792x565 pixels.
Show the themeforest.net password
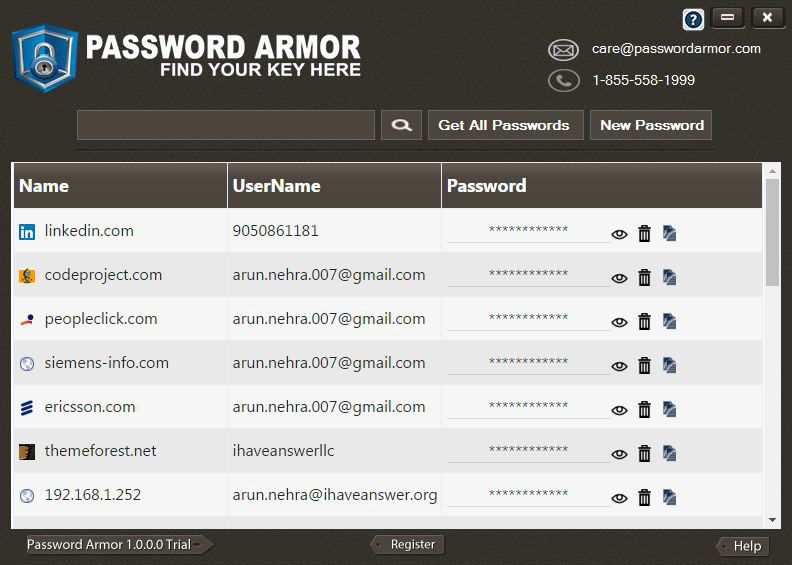[x=619, y=454]
